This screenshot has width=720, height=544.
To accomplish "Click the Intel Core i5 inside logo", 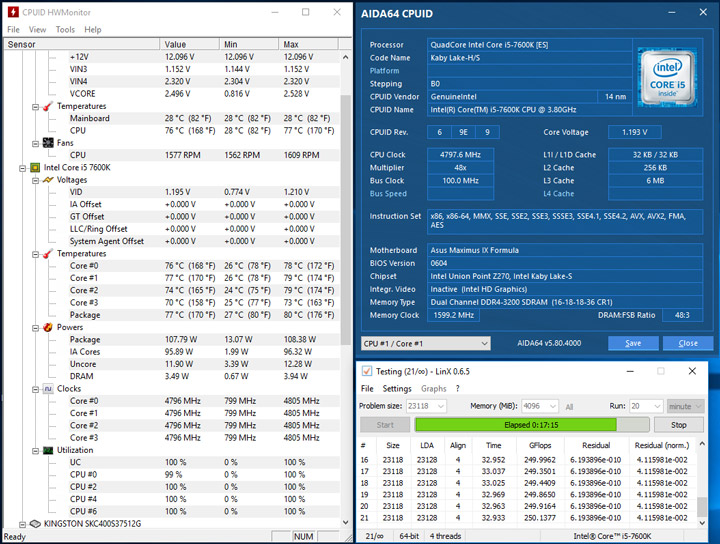I will (x=668, y=78).
